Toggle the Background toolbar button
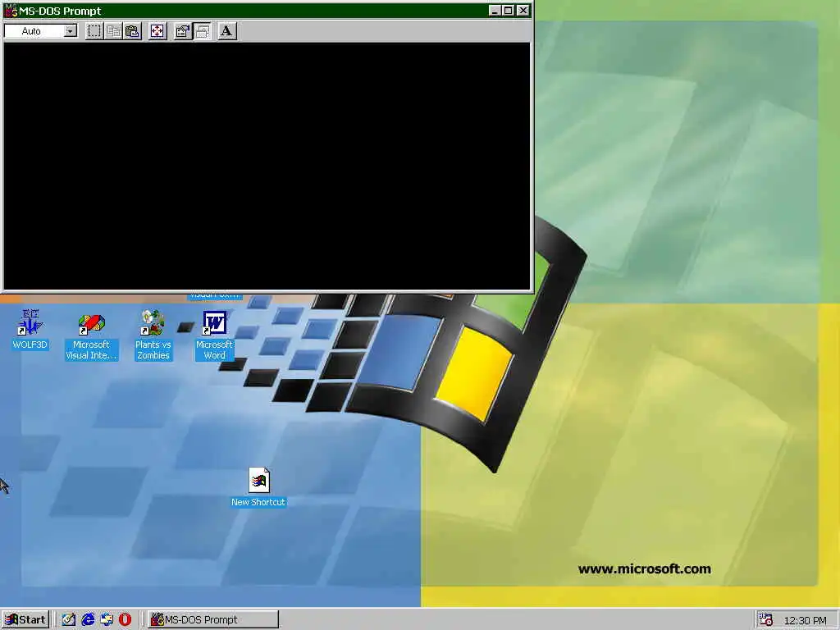 point(202,31)
